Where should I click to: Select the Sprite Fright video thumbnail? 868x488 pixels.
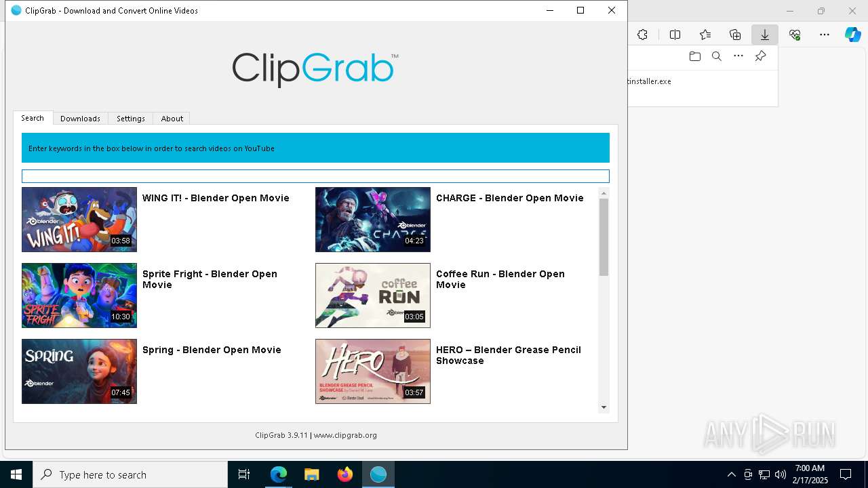click(x=79, y=296)
